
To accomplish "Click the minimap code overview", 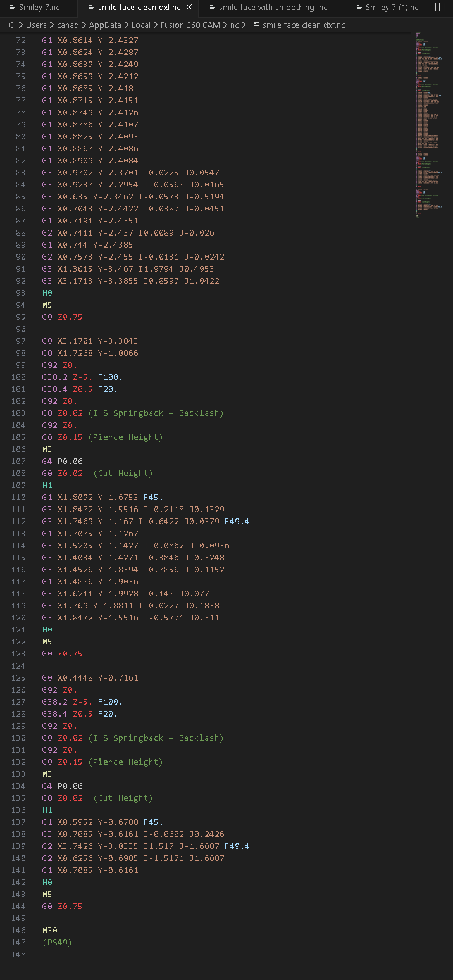I will [x=428, y=127].
